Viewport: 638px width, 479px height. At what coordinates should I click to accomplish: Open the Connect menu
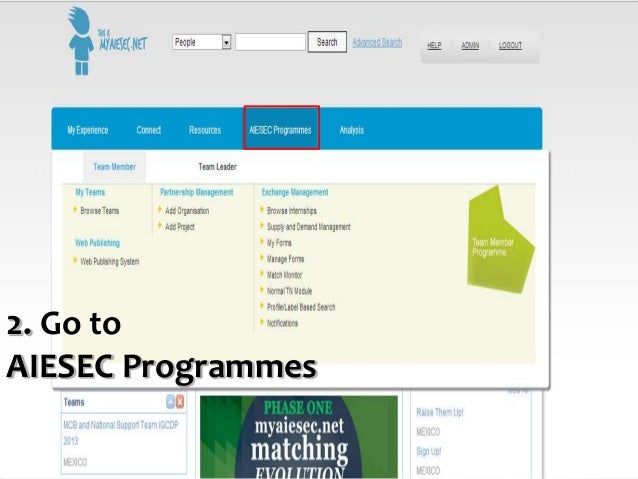[x=149, y=130]
